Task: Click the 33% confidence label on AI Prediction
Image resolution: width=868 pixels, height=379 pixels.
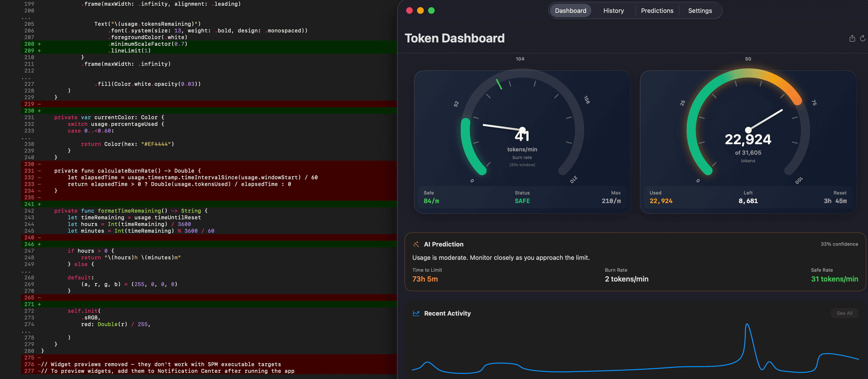Action: click(x=839, y=244)
